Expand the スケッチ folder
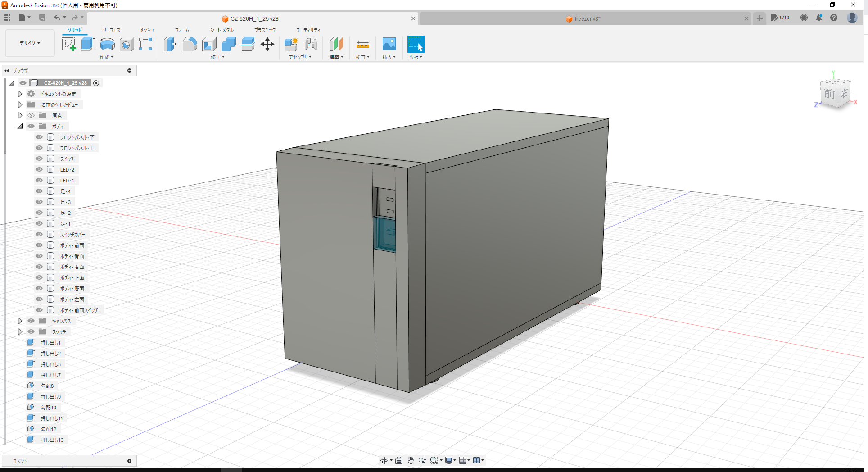 pos(20,331)
